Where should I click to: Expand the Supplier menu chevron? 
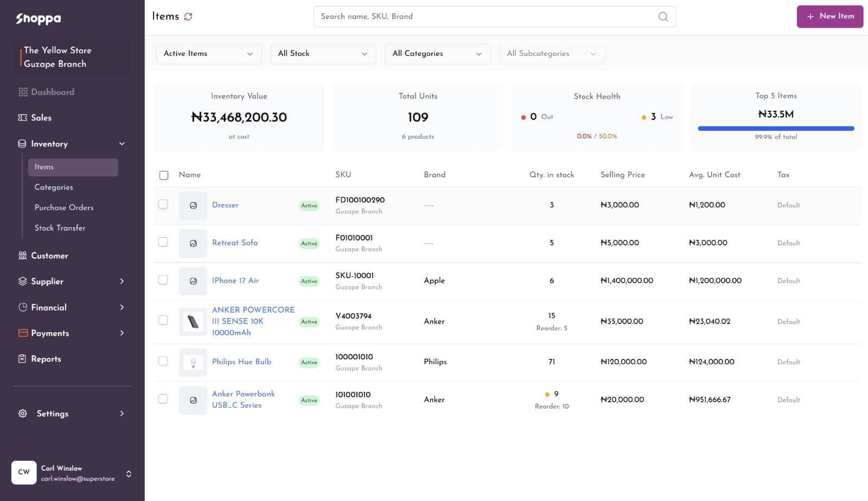pos(122,281)
